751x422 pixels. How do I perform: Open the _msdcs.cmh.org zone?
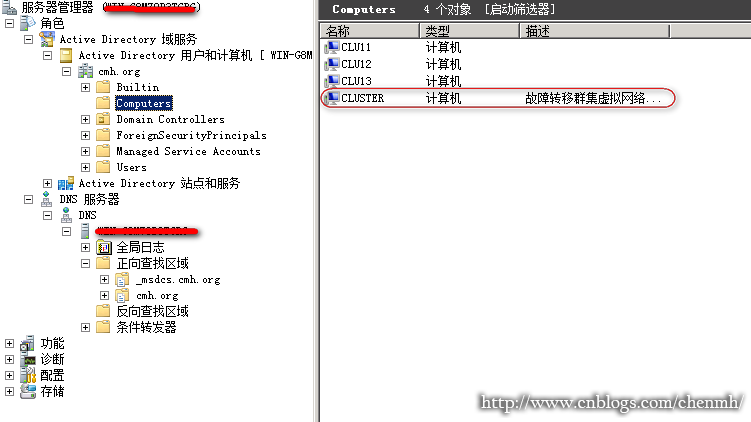coord(178,279)
